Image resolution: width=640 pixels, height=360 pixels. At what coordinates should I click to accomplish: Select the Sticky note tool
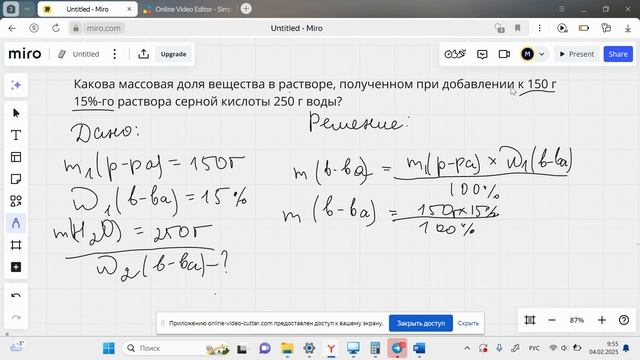16,179
